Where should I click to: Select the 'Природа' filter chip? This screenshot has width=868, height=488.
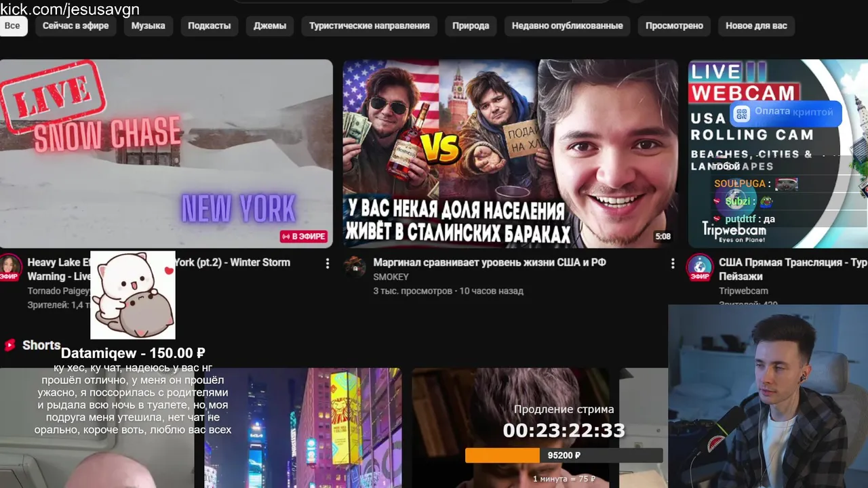tap(471, 26)
